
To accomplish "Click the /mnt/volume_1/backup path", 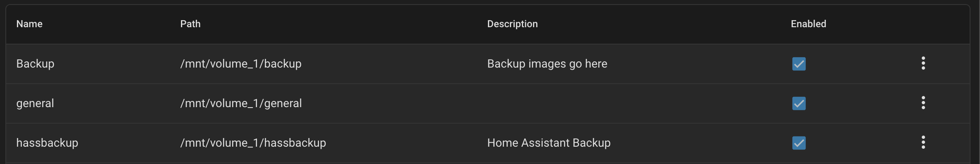I will point(241,64).
